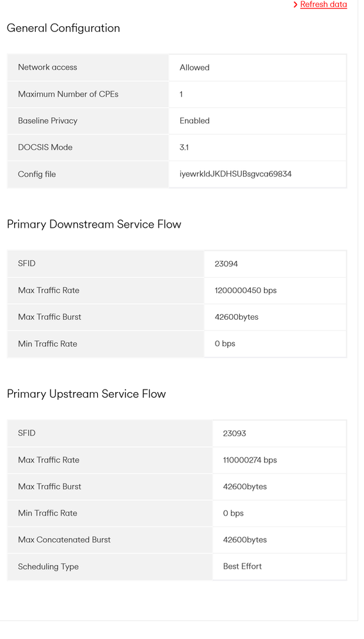Select the 3.1 DOCSIS Mode value
This screenshot has width=364, height=639.
tap(184, 148)
